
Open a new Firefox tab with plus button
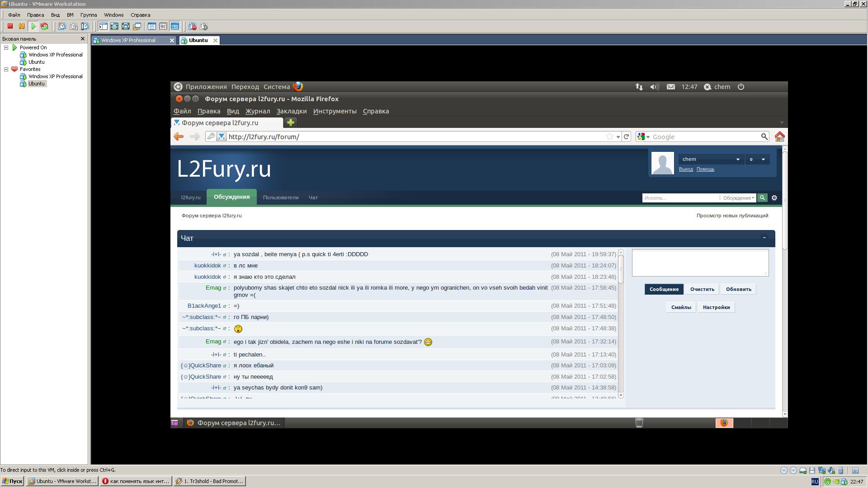(291, 122)
